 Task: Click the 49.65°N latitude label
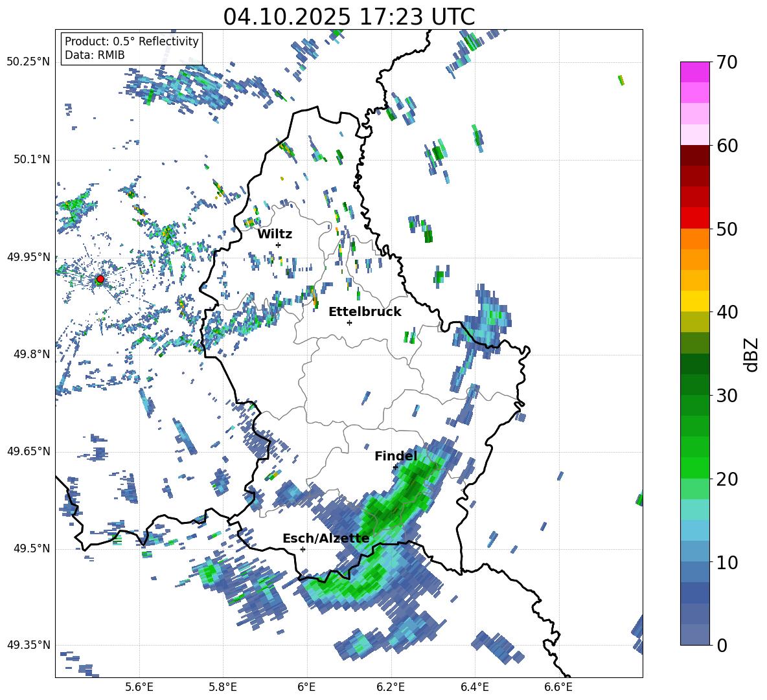click(x=29, y=451)
